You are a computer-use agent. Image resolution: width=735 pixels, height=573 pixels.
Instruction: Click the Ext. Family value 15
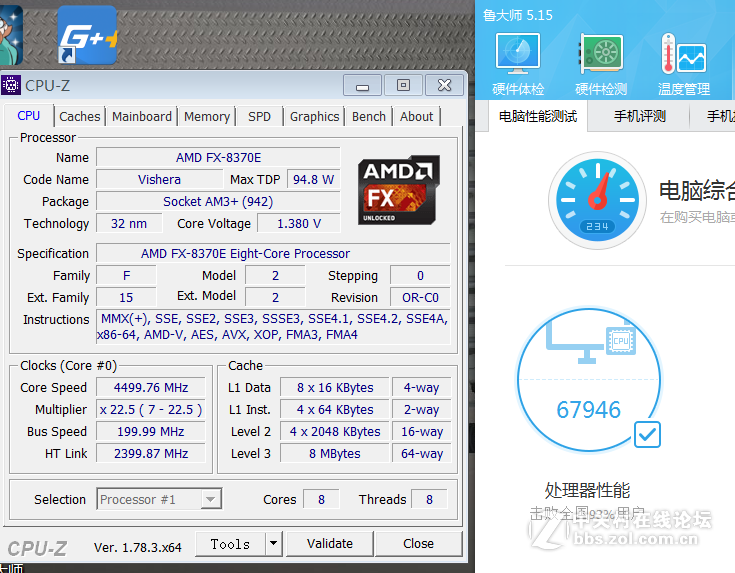pos(126,298)
